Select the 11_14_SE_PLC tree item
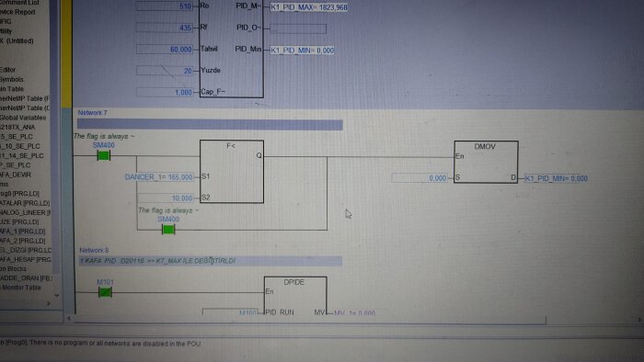Image resolution: width=644 pixels, height=362 pixels. point(22,156)
